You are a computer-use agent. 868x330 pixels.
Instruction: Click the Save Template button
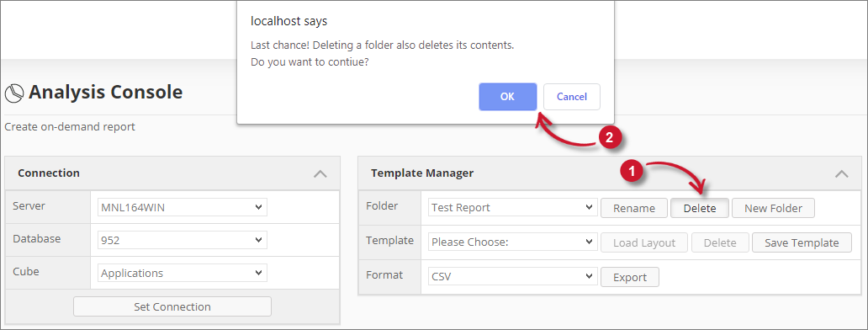pos(802,242)
